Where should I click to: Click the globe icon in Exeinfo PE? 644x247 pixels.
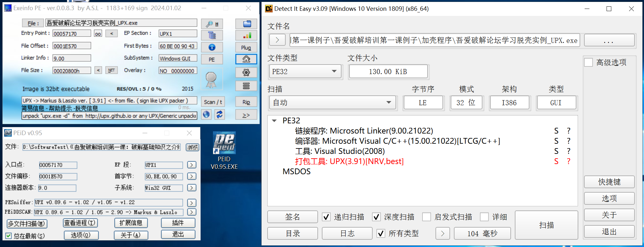[206, 114]
